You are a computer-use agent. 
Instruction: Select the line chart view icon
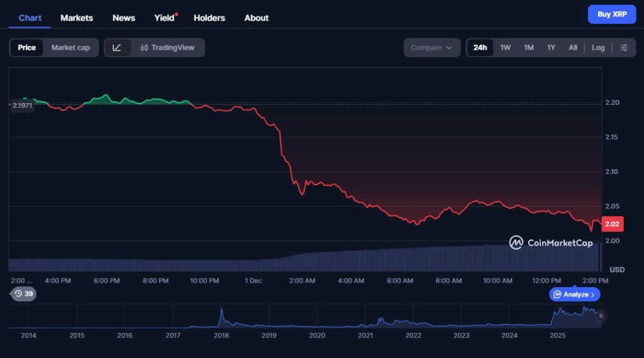point(117,48)
